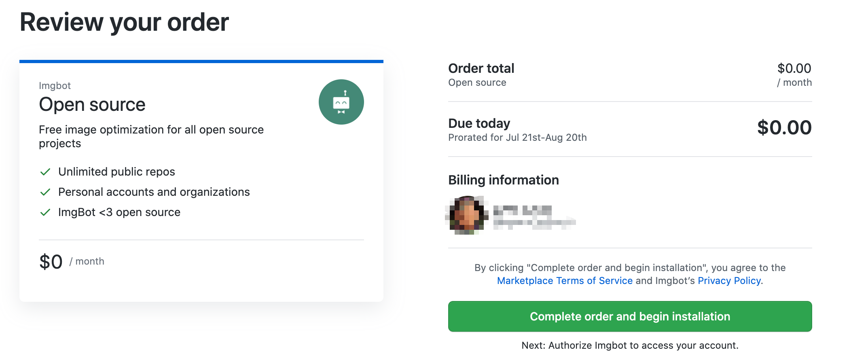Click the large $0.00 due today amount

tap(784, 128)
